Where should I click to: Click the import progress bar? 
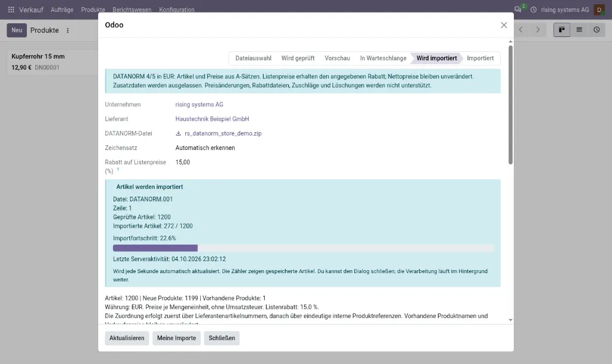303,248
